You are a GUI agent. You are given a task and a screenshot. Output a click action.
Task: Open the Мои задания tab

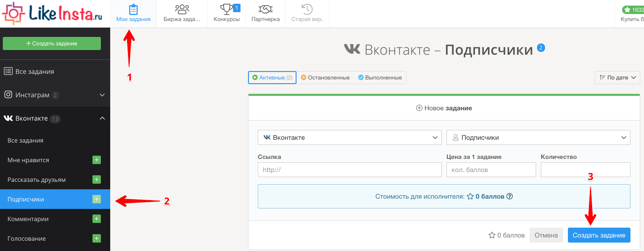coord(134,14)
